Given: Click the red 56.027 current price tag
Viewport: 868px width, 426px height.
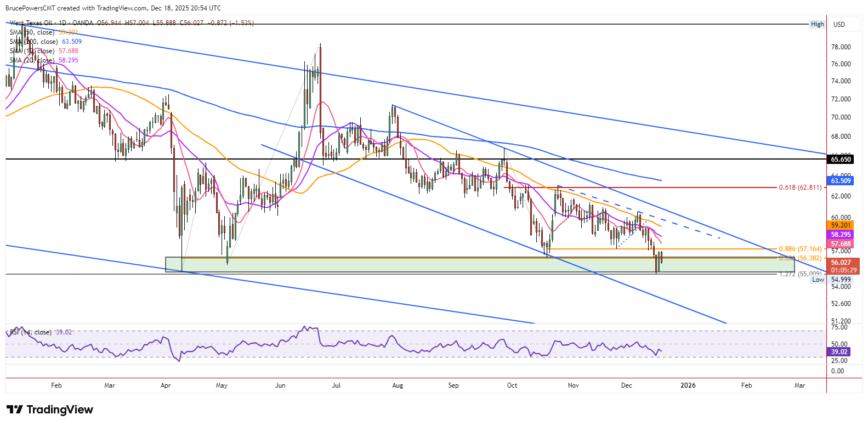Looking at the screenshot, I should point(841,263).
